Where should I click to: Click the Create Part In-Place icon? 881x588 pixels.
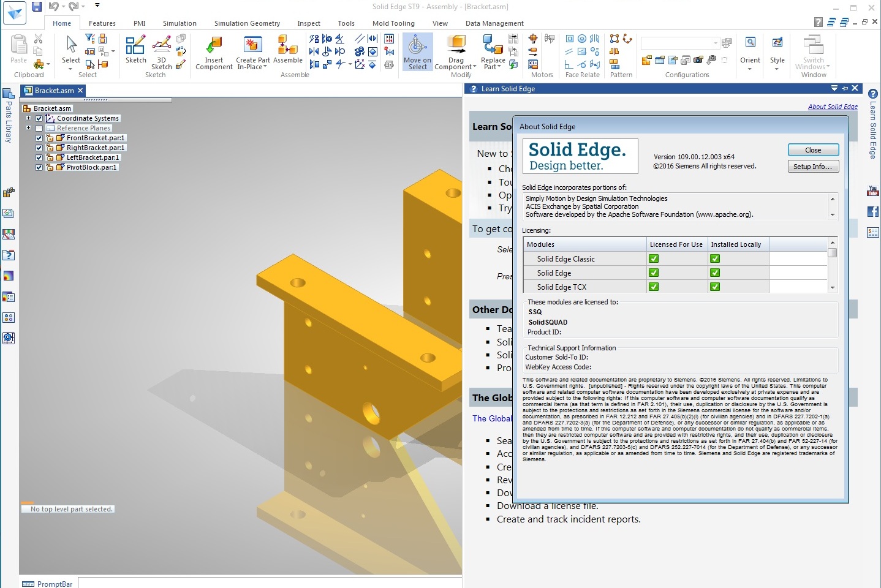coord(252,45)
